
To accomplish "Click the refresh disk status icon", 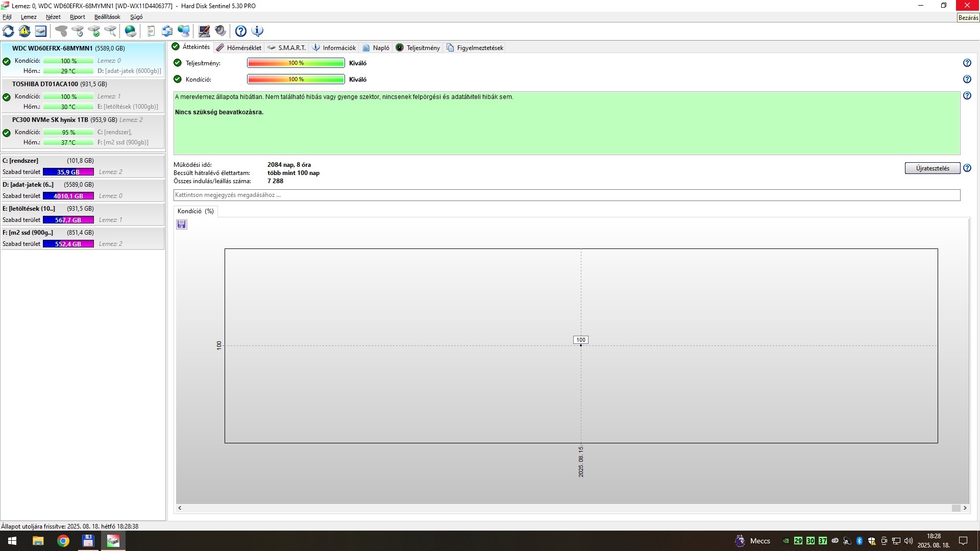I will pos(9,31).
